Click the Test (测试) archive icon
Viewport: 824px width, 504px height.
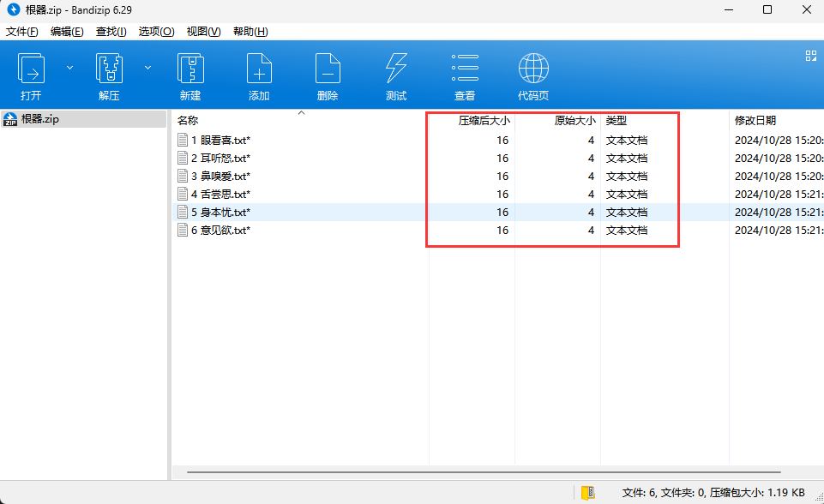[x=396, y=69]
